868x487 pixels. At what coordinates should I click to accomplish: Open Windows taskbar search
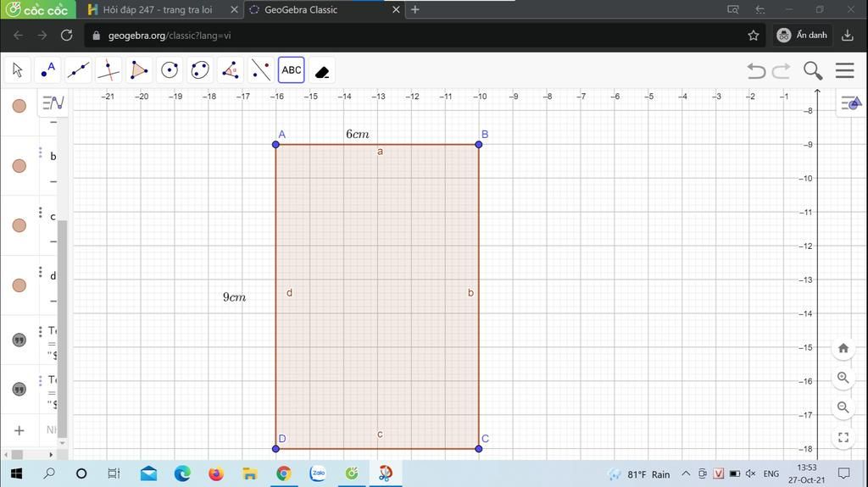[x=48, y=473]
